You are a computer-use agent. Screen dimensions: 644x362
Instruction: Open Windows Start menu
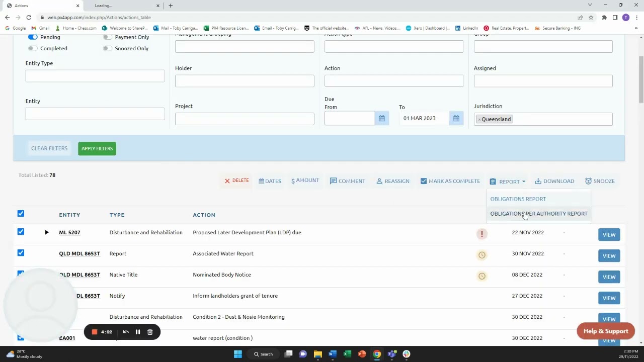tap(238, 354)
